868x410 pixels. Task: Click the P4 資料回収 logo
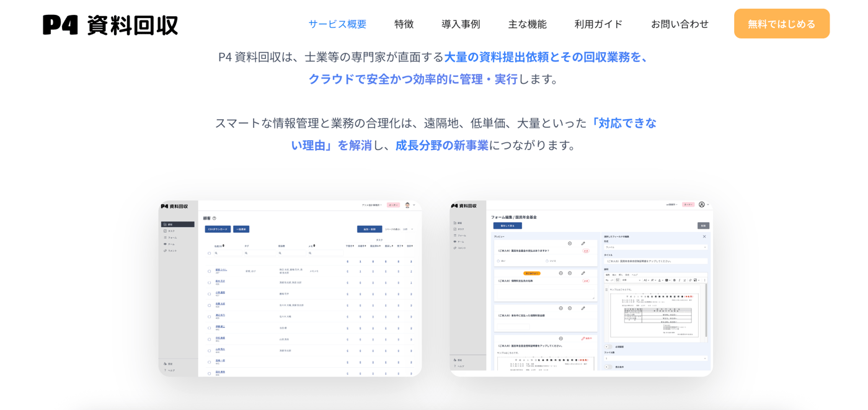110,25
